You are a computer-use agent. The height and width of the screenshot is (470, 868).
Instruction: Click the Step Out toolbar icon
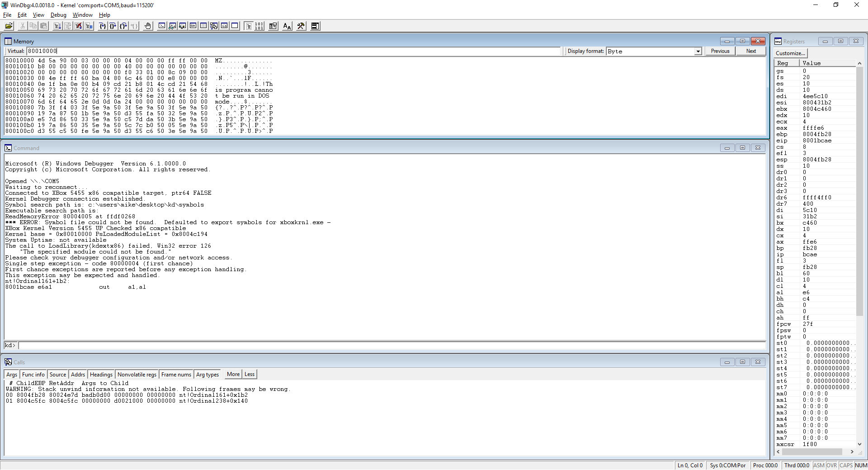(x=123, y=26)
